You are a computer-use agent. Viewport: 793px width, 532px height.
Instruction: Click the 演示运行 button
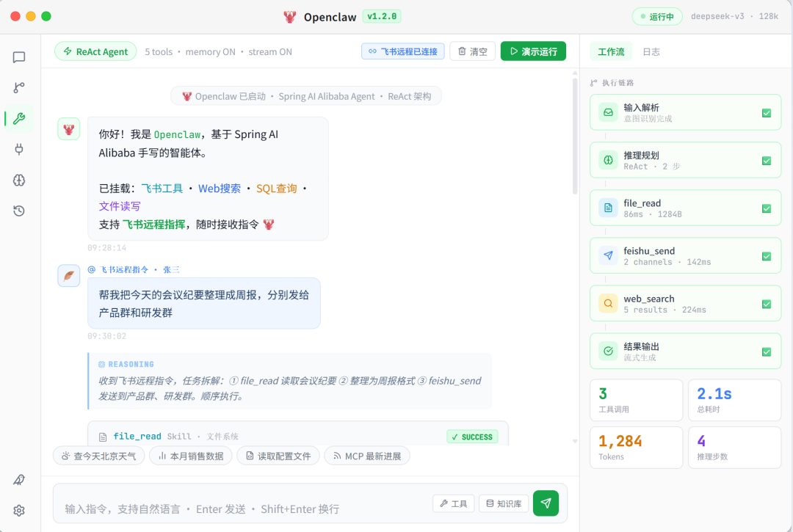point(533,51)
